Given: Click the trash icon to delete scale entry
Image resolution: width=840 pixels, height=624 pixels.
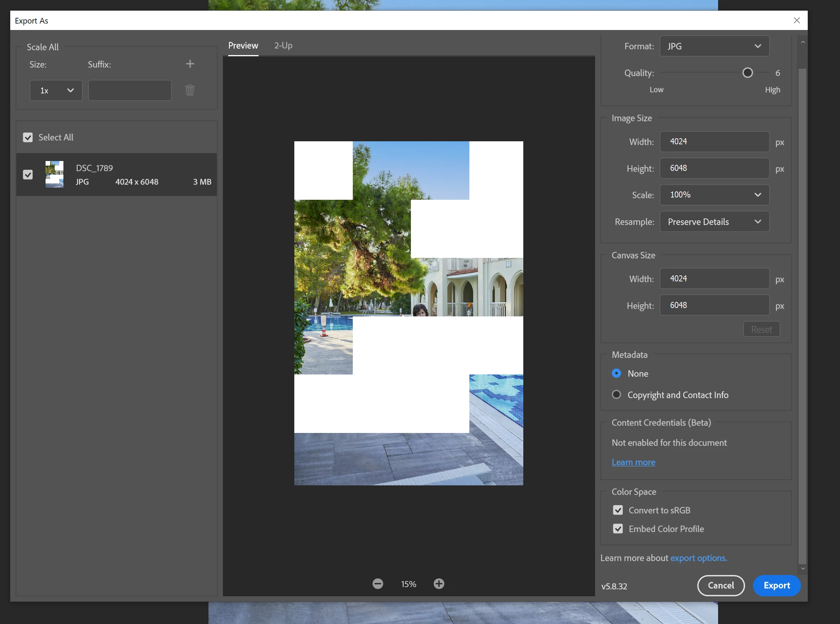Looking at the screenshot, I should click(x=189, y=90).
